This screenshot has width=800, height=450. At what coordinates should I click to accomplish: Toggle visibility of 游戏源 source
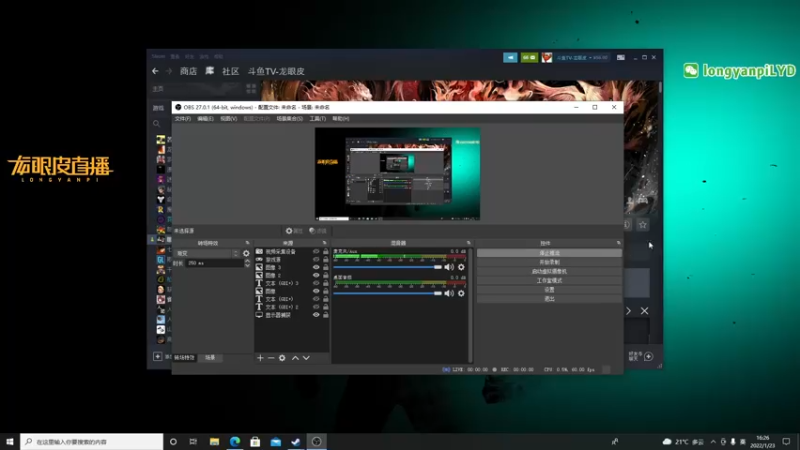(x=316, y=259)
